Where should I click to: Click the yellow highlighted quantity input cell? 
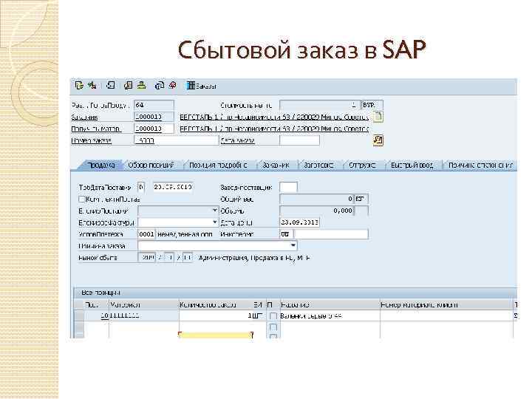pyautogui.click(x=216, y=335)
